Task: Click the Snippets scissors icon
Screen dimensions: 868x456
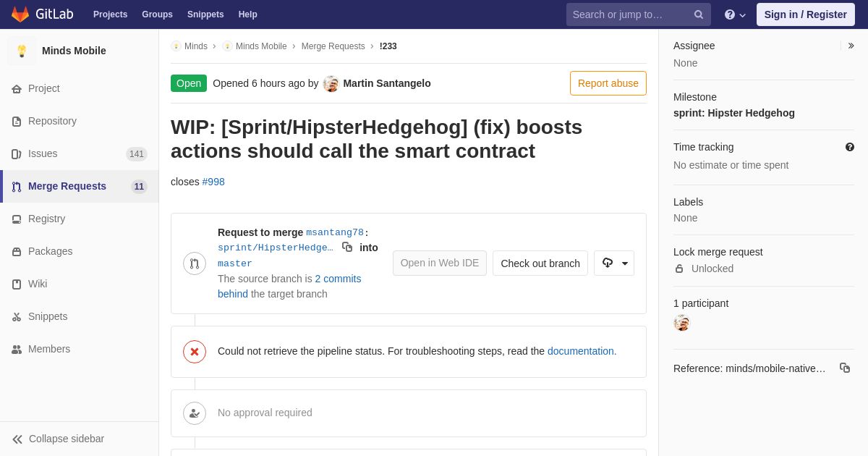Action: (17, 317)
